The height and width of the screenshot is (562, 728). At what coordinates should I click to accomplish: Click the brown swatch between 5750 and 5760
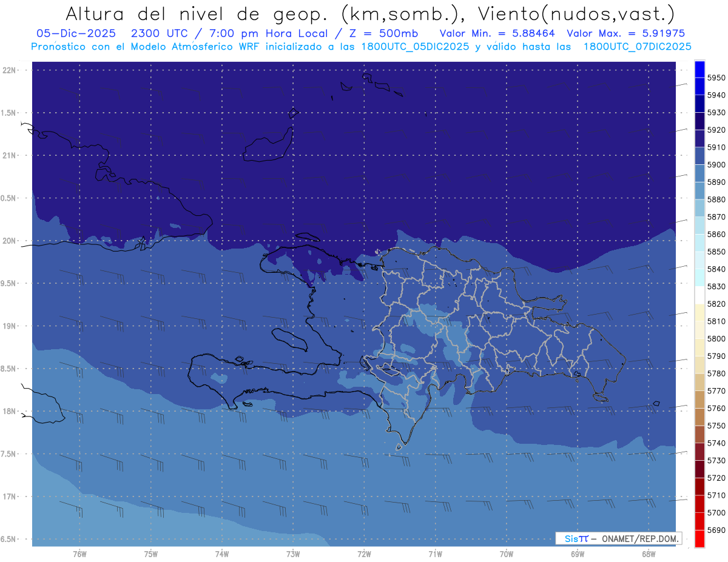[699, 416]
